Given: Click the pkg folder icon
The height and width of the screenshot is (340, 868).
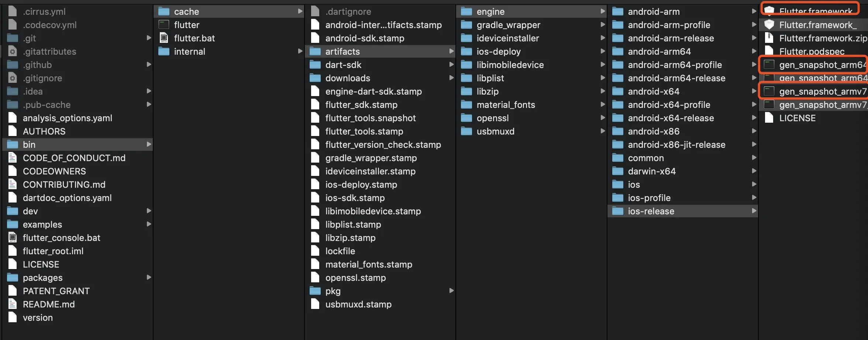Looking at the screenshot, I should (x=315, y=291).
